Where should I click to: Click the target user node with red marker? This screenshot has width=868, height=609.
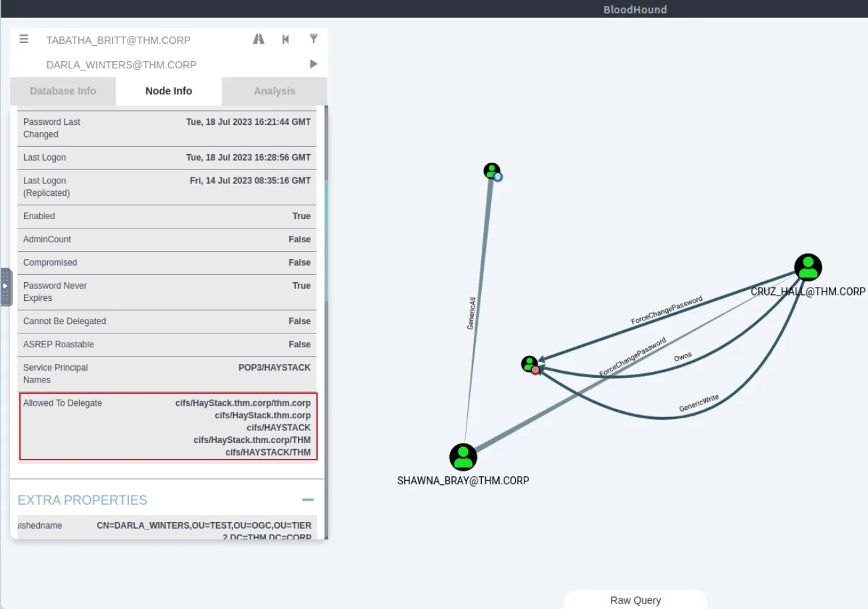tap(530, 364)
